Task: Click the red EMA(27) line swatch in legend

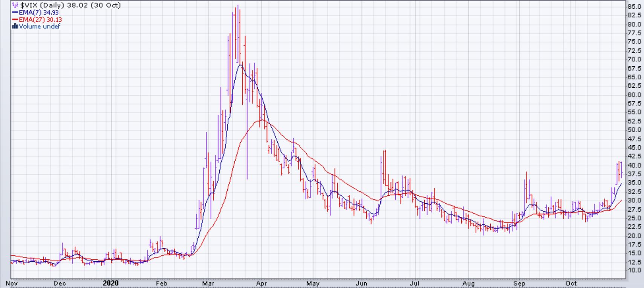Action: tap(15, 20)
